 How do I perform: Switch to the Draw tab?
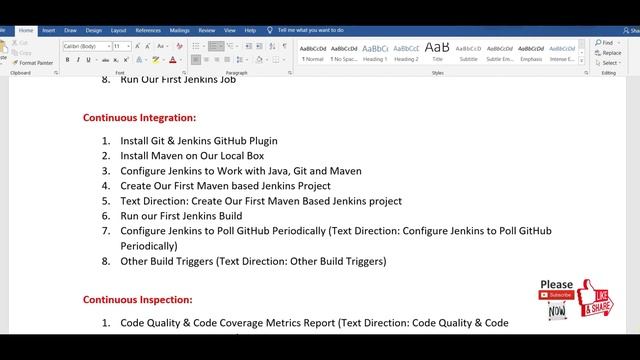pos(70,30)
